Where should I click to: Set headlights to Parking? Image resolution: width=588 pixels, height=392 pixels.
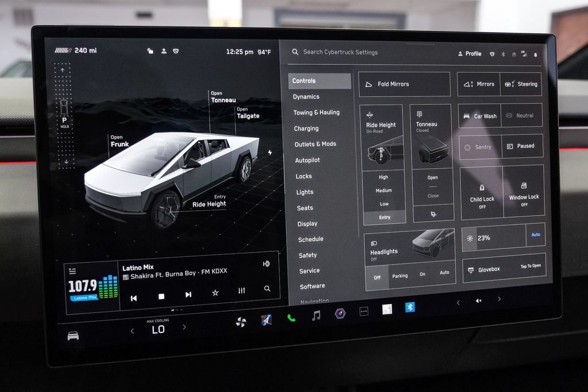400,276
